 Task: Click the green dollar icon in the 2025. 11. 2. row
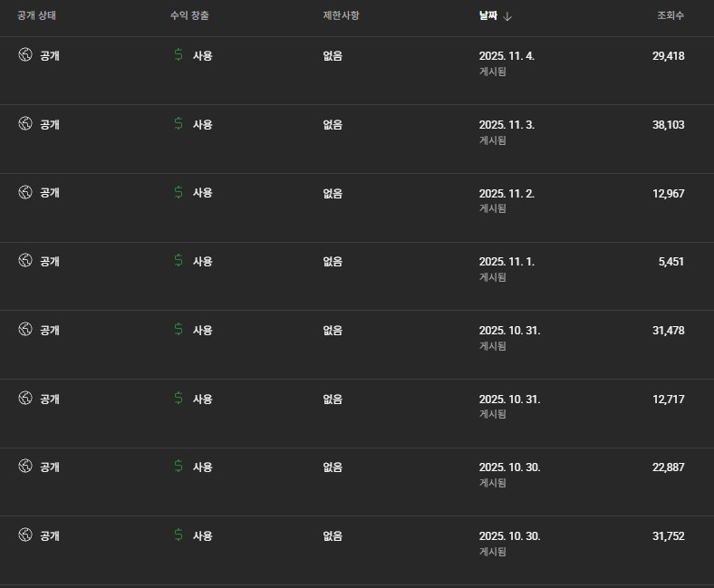pos(178,192)
